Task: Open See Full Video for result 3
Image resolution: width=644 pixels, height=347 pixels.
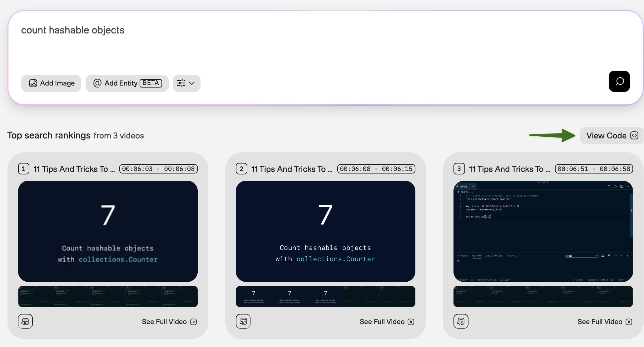Action: pyautogui.click(x=604, y=322)
